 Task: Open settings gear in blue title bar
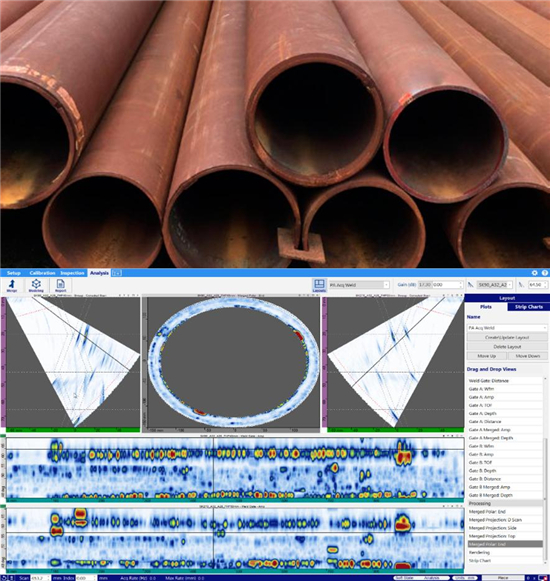point(534,273)
